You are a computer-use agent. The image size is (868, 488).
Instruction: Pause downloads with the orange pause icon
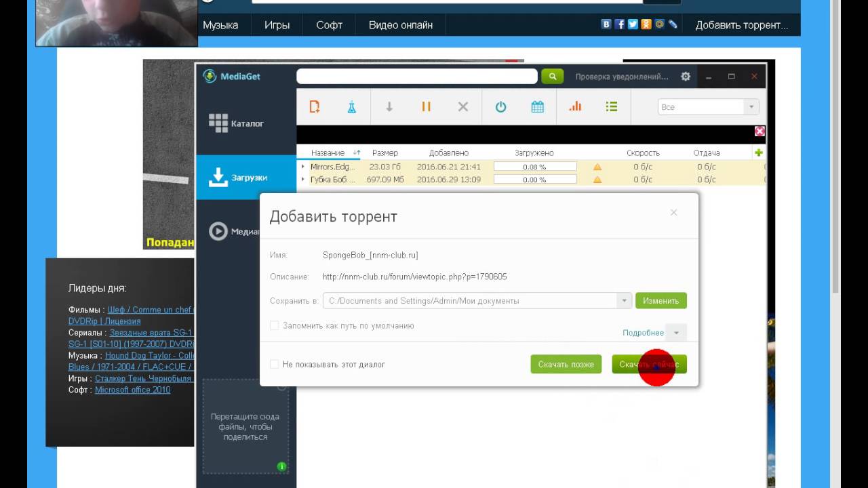coord(426,106)
